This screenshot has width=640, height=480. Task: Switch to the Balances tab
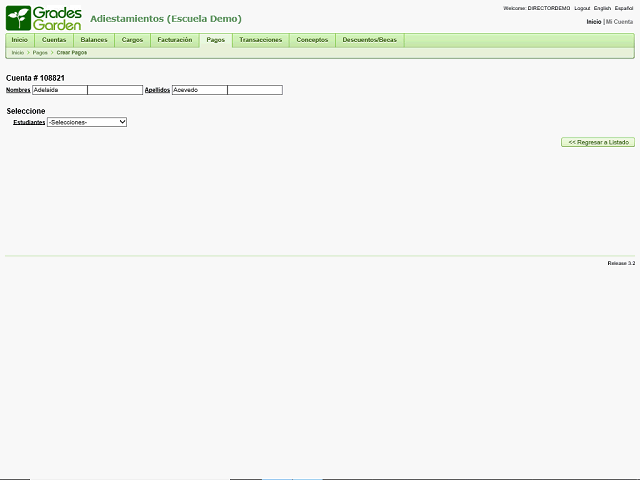(94, 40)
